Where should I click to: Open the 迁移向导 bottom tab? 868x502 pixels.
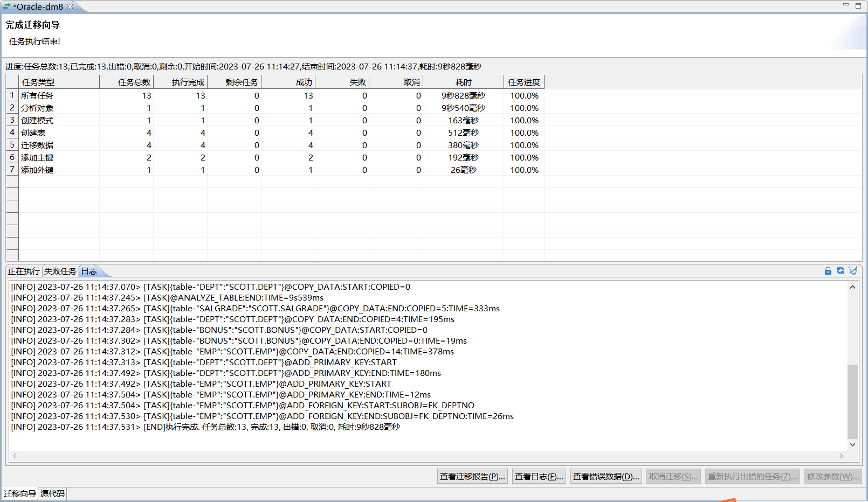tap(20, 493)
